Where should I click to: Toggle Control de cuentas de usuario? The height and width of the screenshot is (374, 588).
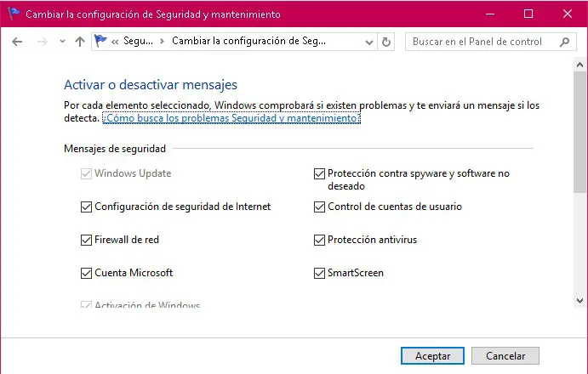click(320, 207)
